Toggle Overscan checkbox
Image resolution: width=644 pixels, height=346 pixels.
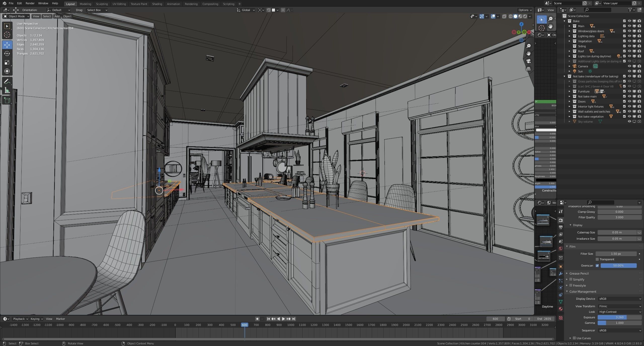(x=597, y=266)
